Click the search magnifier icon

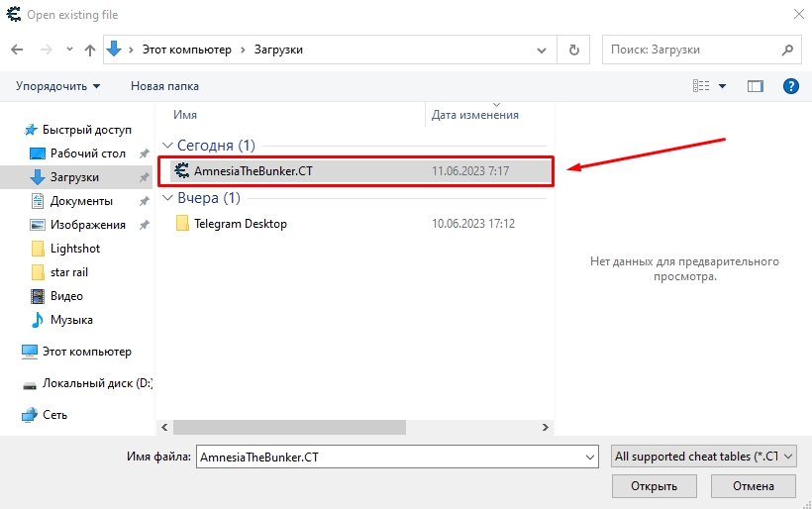(x=788, y=49)
